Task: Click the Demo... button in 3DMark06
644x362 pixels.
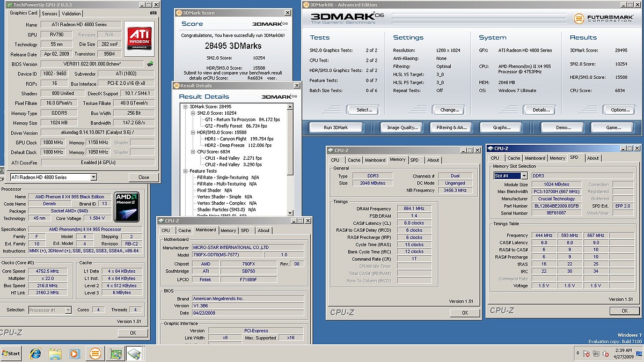Action: pos(563,128)
